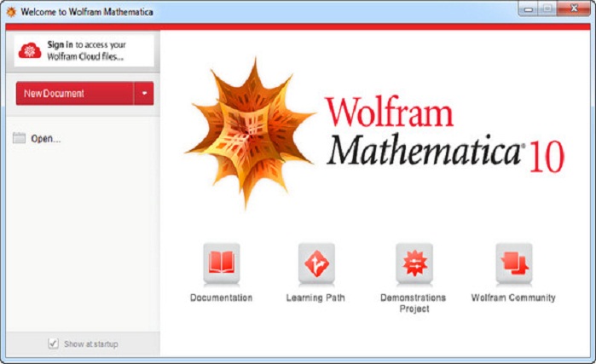596x364 pixels.
Task: Click the Wolfram Community label
Action: click(513, 298)
